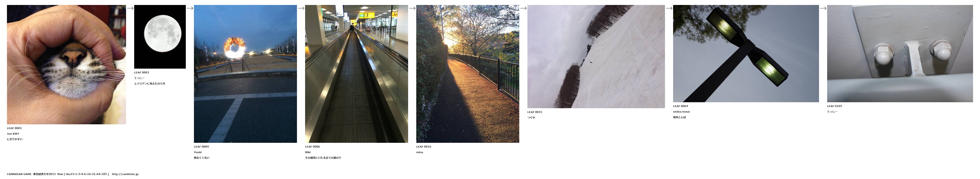
Task: Click the author name emina inoue
Action: (681, 112)
